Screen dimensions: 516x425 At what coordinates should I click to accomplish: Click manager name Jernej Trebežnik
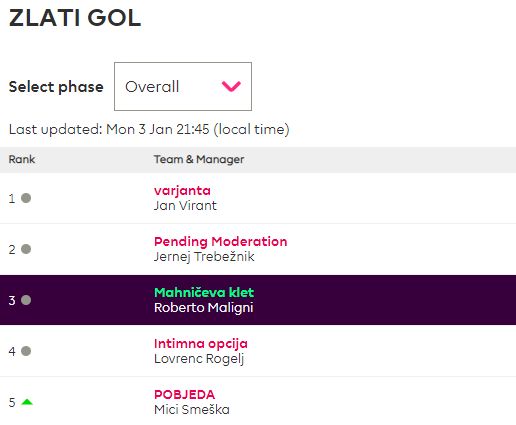coord(204,257)
